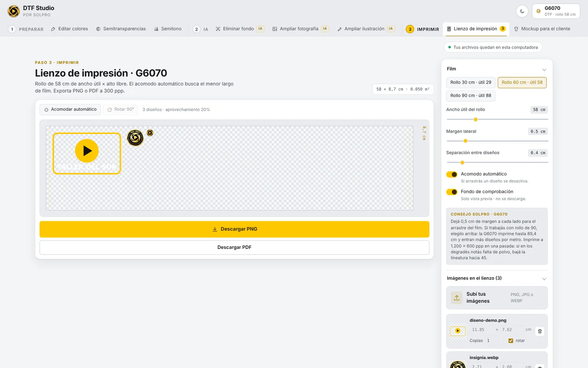Collapse the Film section chevron
The image size is (588, 368).
(x=544, y=70)
